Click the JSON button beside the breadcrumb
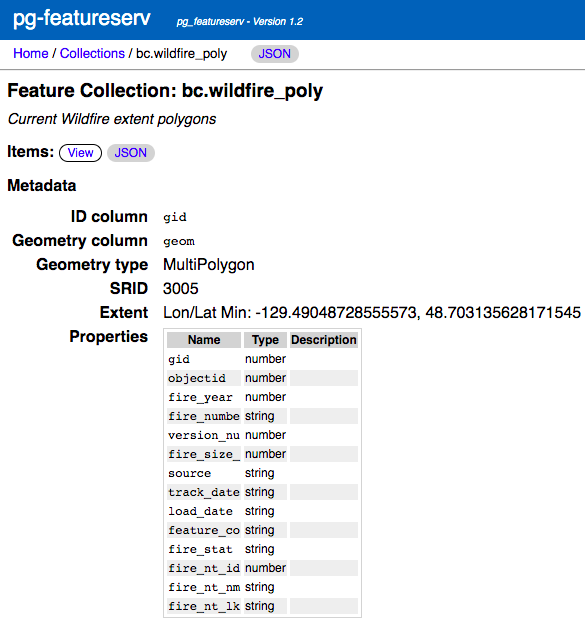The image size is (585, 631). click(x=274, y=54)
